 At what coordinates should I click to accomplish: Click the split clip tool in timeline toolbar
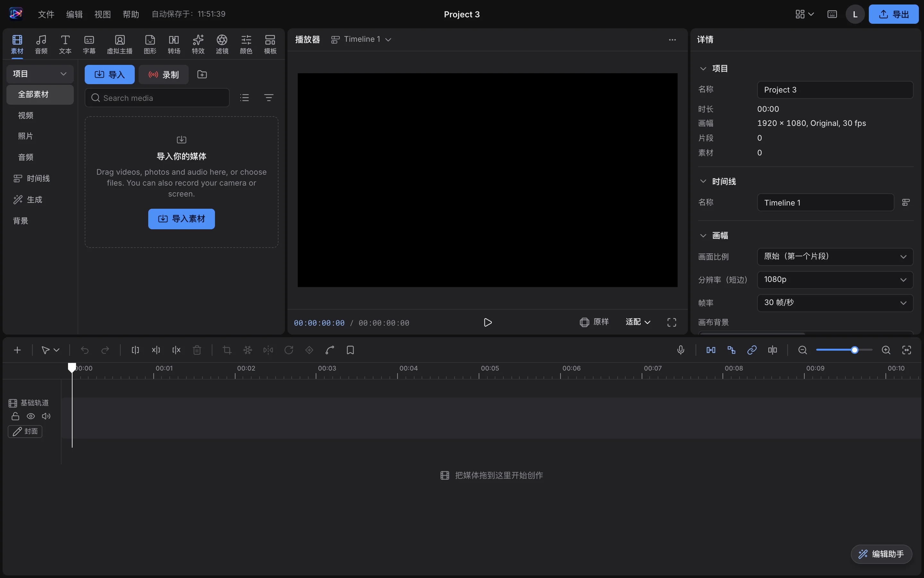point(135,350)
